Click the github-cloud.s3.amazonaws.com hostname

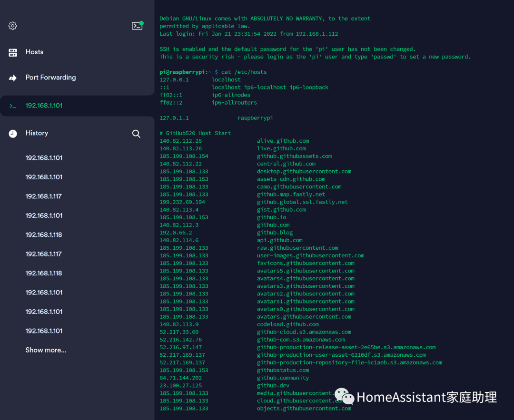click(304, 332)
